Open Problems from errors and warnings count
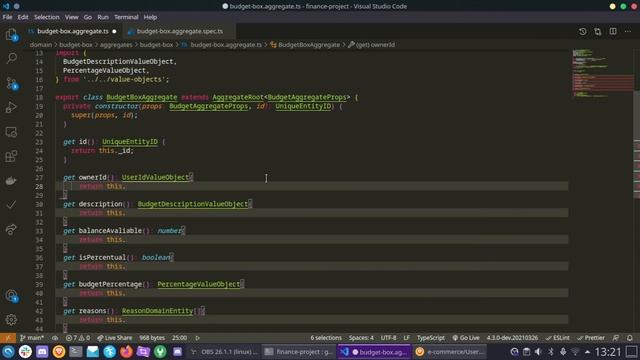The image size is (640, 360). [78, 338]
